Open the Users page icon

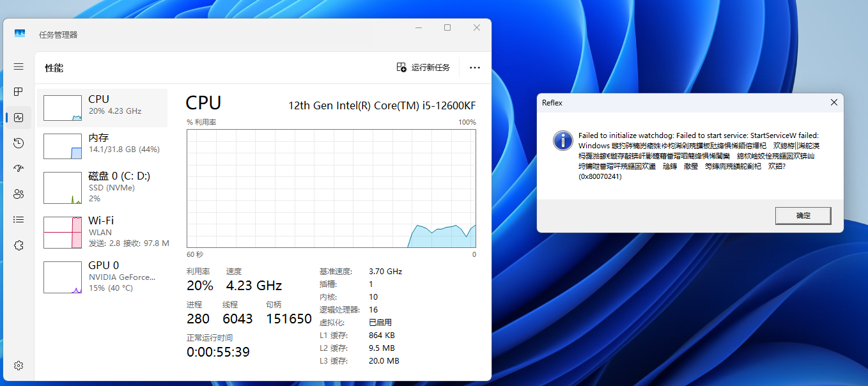pos(19,194)
